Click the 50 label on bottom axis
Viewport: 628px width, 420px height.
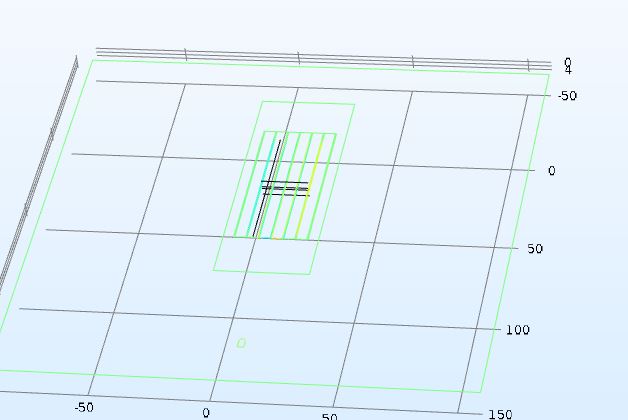[329, 415]
